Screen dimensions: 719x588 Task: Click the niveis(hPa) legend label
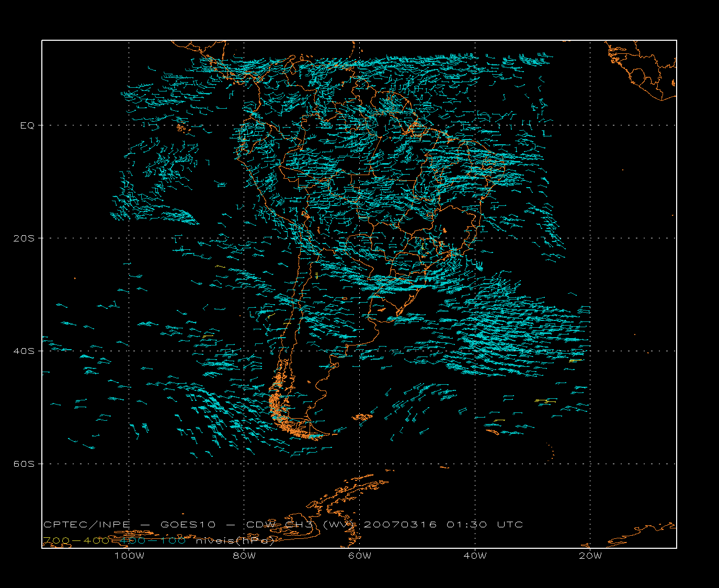pyautogui.click(x=235, y=541)
